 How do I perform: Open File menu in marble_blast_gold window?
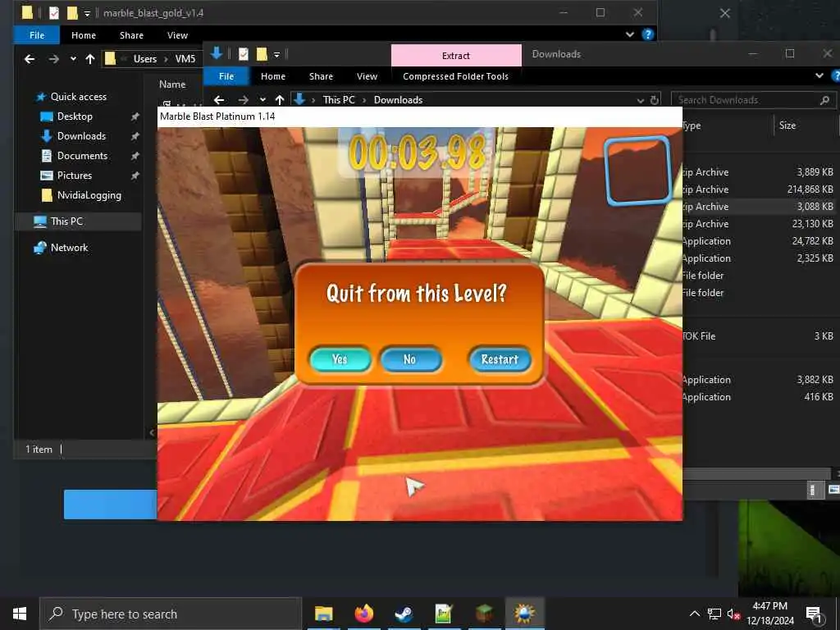(37, 34)
